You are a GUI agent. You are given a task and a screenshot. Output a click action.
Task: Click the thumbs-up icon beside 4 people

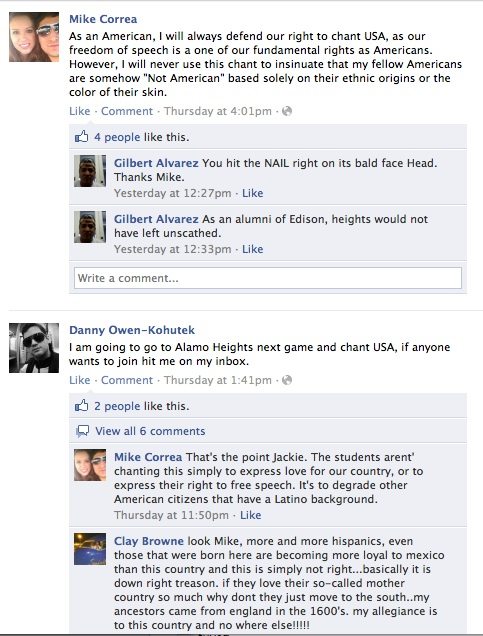point(82,136)
